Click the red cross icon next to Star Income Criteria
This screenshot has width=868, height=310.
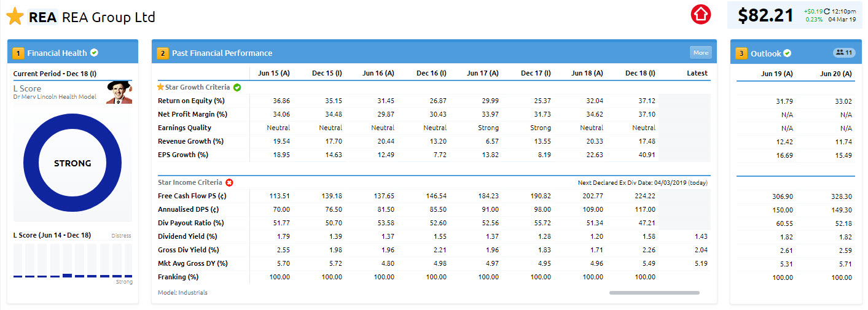[229, 182]
